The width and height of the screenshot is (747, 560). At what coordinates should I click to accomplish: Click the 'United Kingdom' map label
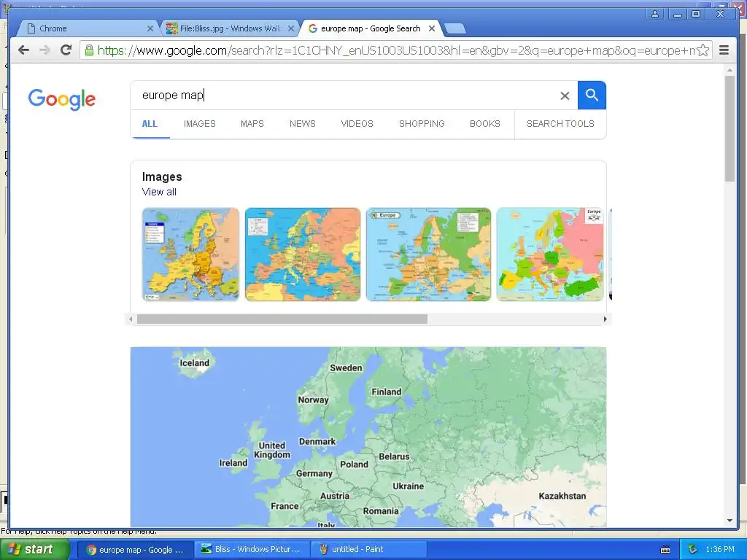(271, 450)
